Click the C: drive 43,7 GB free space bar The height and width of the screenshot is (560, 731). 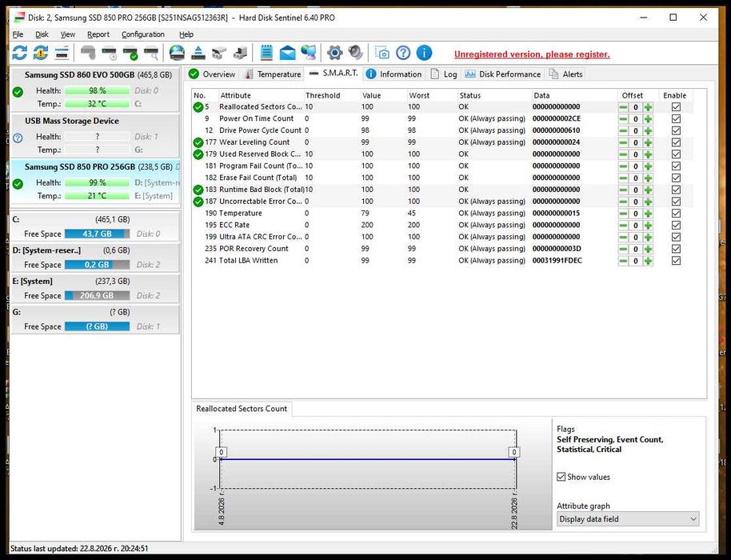pos(97,234)
